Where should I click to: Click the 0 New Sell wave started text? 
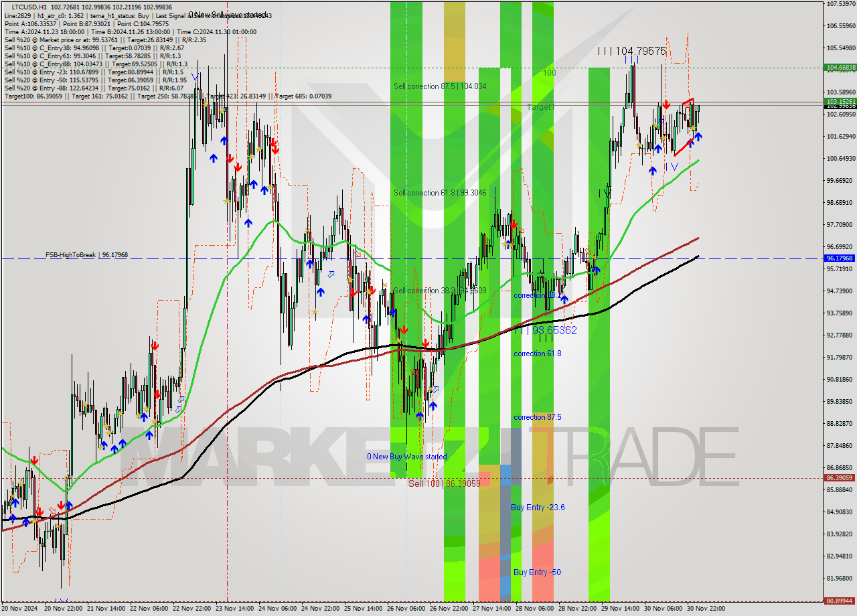228,15
